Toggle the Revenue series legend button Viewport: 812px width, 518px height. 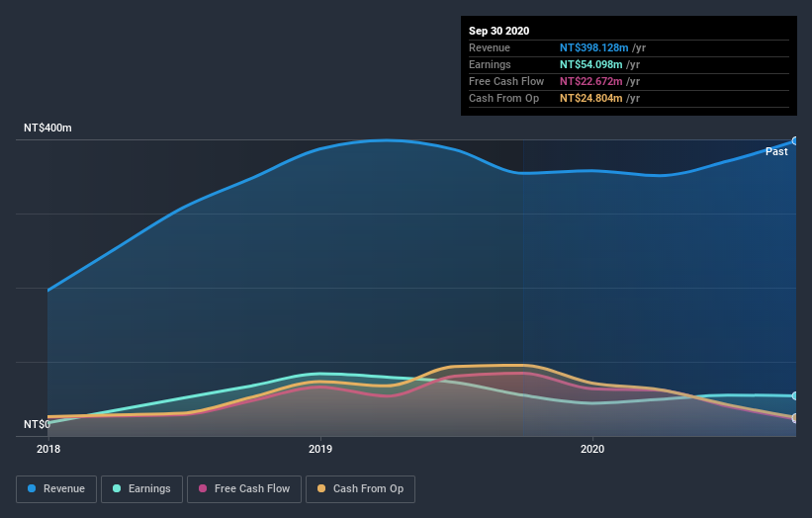tap(56, 489)
